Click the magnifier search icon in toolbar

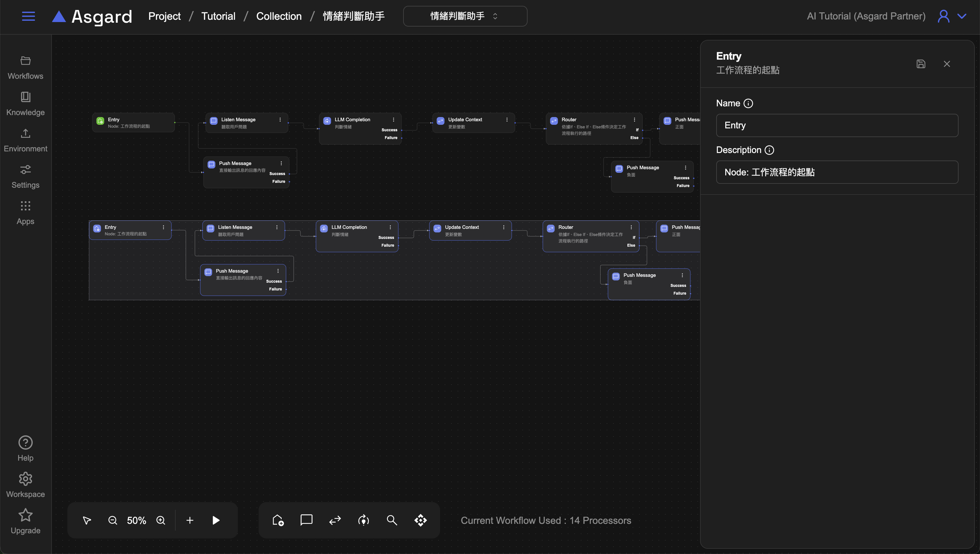click(x=392, y=520)
